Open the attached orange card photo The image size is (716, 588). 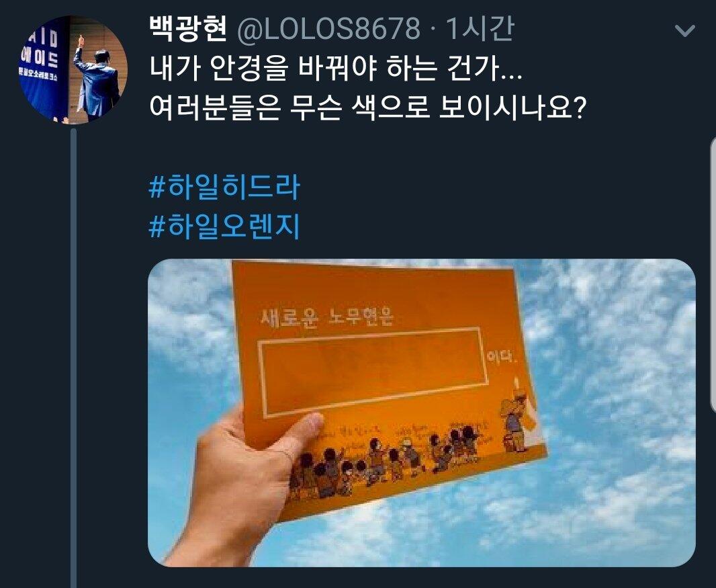(x=421, y=413)
